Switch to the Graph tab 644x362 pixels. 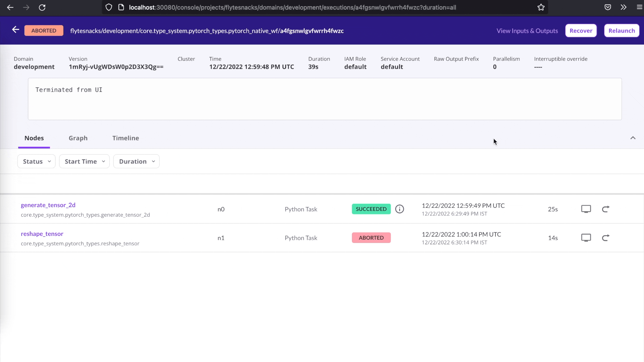click(78, 138)
